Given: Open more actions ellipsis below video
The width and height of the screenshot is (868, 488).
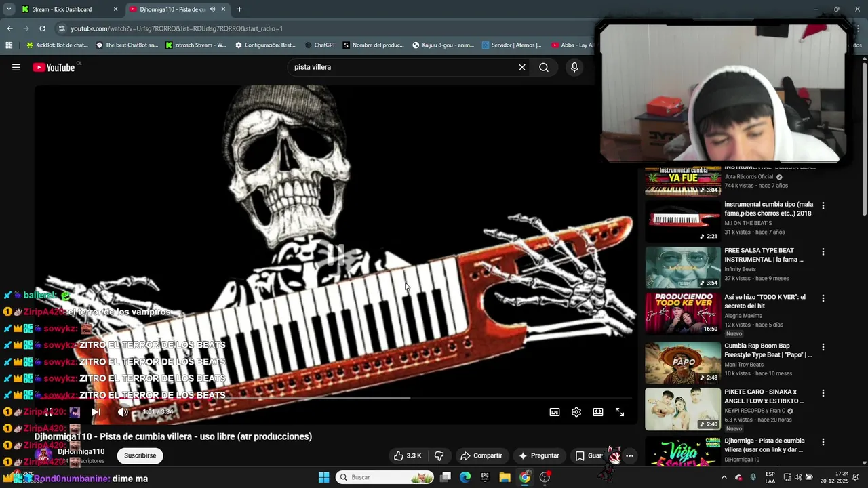Looking at the screenshot, I should [x=629, y=455].
